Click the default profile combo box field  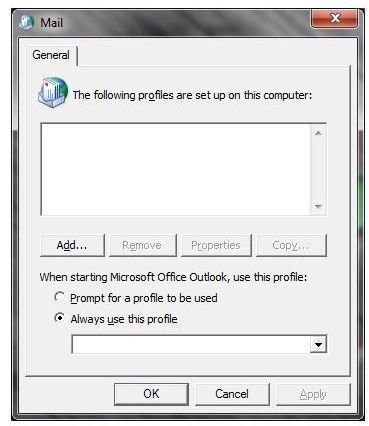(x=199, y=345)
